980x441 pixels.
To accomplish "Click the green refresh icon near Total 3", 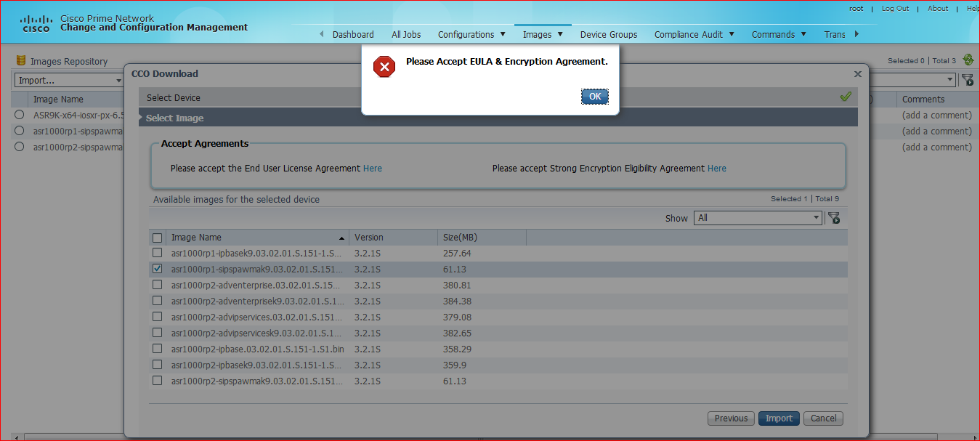I will [x=968, y=60].
